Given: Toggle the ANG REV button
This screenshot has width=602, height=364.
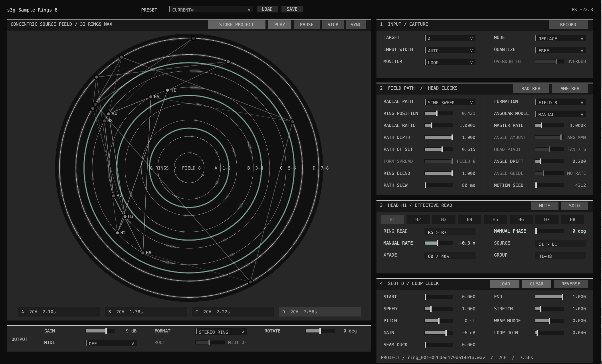Looking at the screenshot, I should [570, 88].
